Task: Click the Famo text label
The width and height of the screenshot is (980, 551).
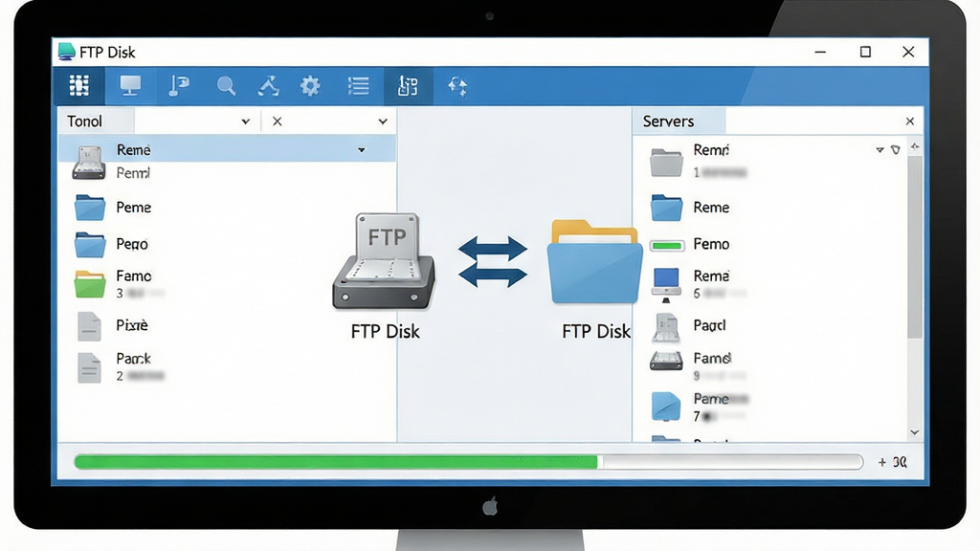Action: point(133,276)
